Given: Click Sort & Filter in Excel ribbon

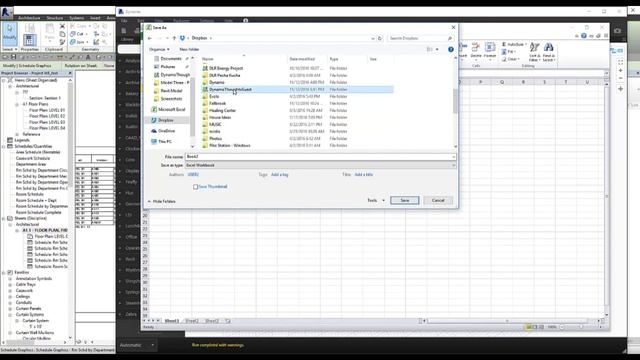Looking at the screenshot, I should pos(534,52).
